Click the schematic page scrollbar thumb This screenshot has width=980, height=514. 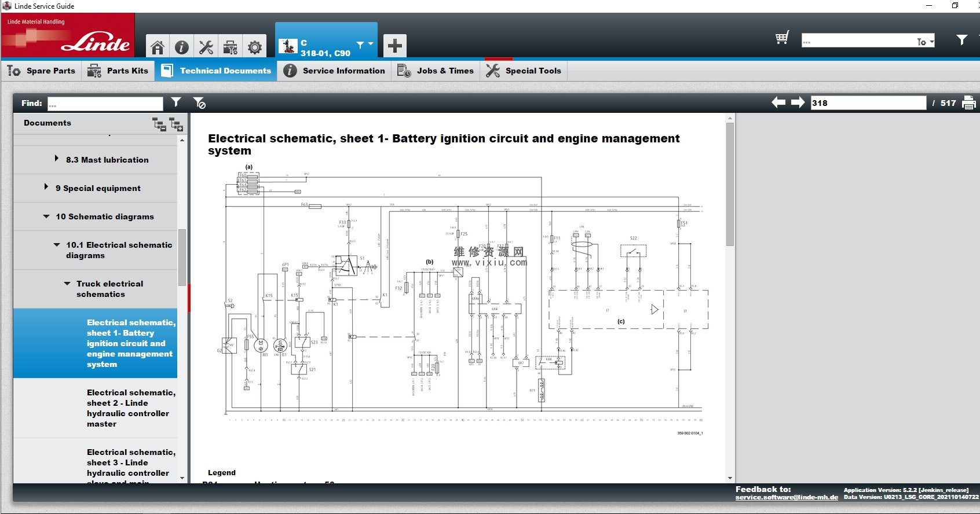(730, 184)
